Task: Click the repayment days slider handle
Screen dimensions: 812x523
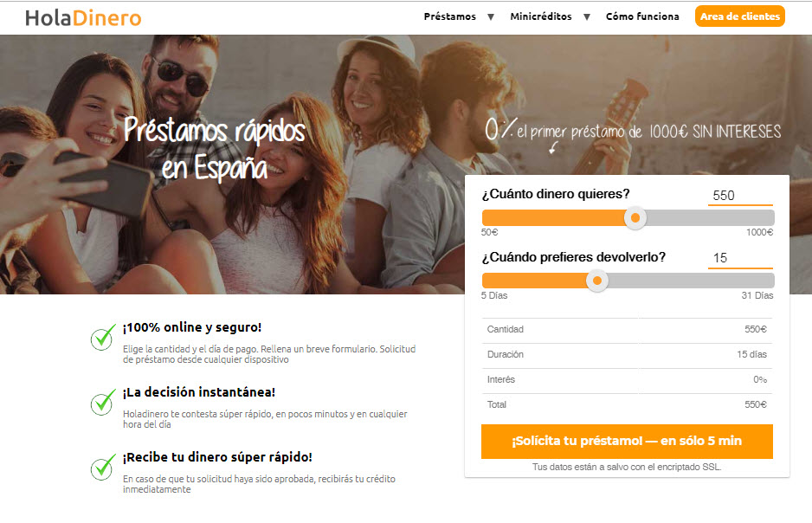Action: (x=596, y=281)
